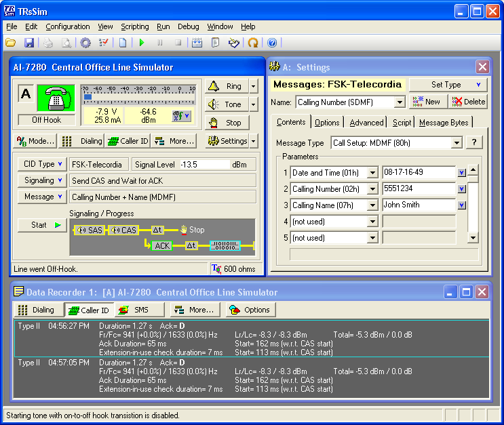This screenshot has width=504, height=425.
Task: Open the Debug menu
Action: pos(189,26)
